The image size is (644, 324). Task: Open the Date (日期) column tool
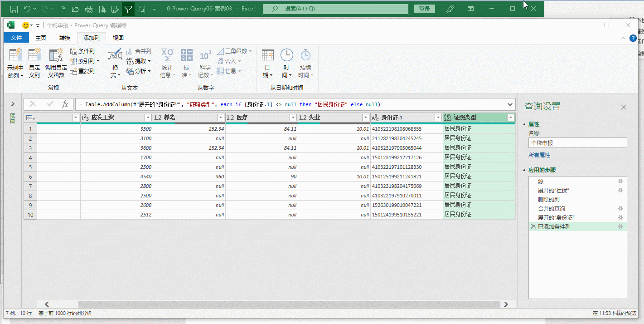coord(268,55)
